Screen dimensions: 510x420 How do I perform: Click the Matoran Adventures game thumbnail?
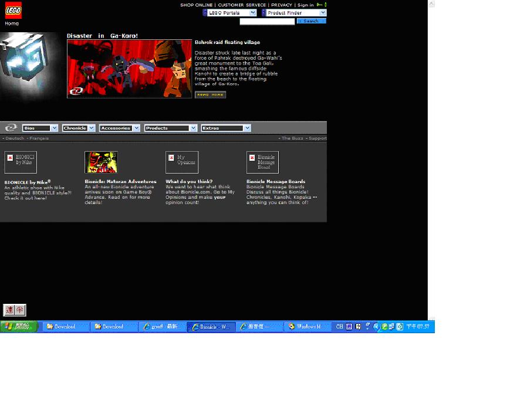(101, 162)
